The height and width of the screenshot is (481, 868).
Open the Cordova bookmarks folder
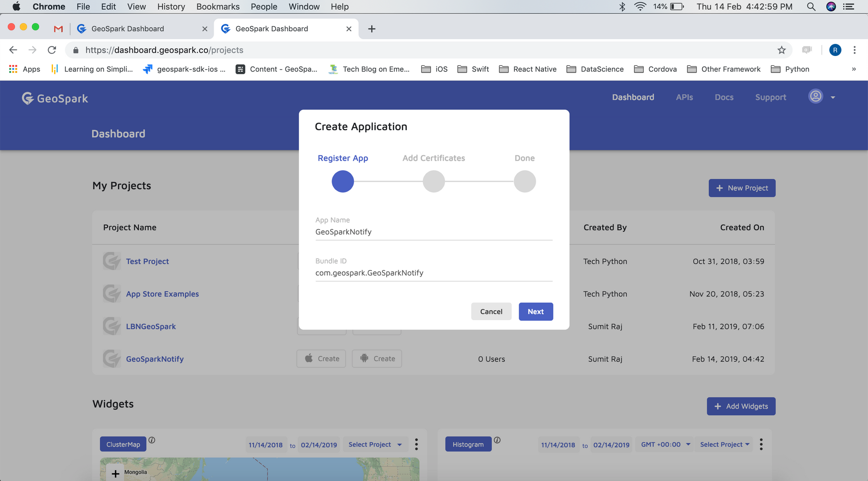point(655,69)
